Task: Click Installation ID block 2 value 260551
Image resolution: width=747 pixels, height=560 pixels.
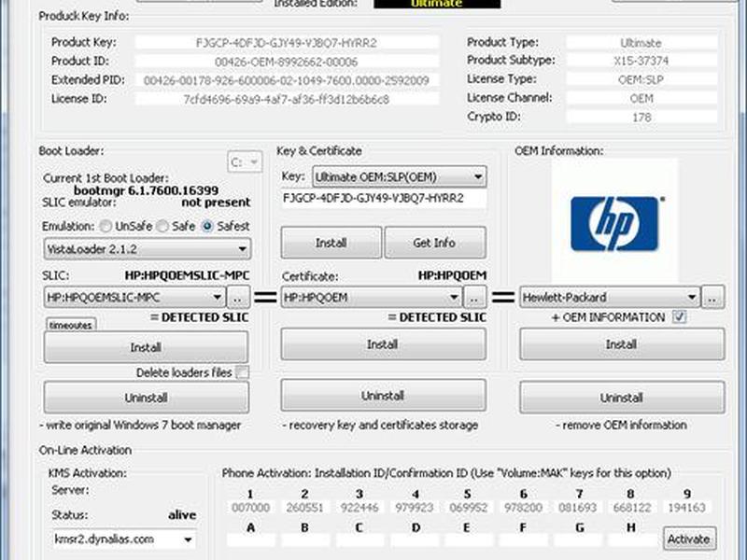Action: [x=305, y=508]
